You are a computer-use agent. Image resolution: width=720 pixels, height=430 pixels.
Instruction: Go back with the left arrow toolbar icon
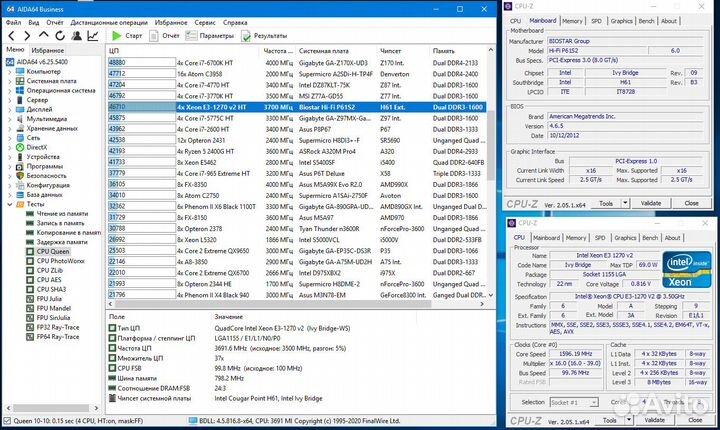tap(11, 36)
